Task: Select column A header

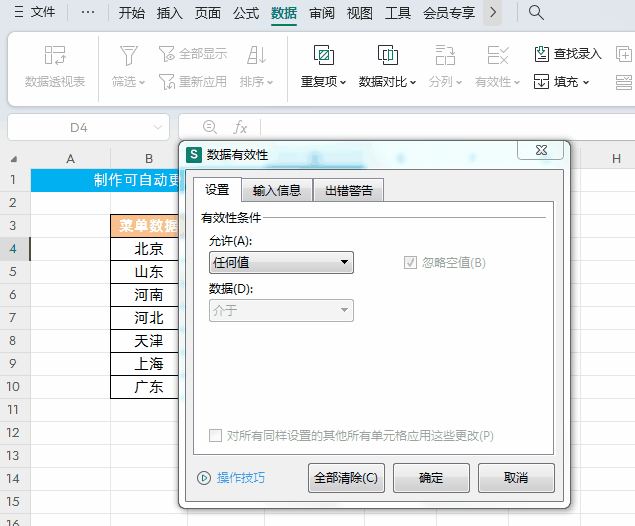Action: (x=70, y=159)
